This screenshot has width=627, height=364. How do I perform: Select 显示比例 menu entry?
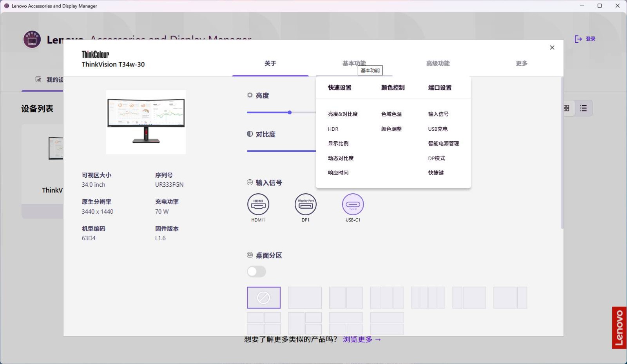(338, 144)
